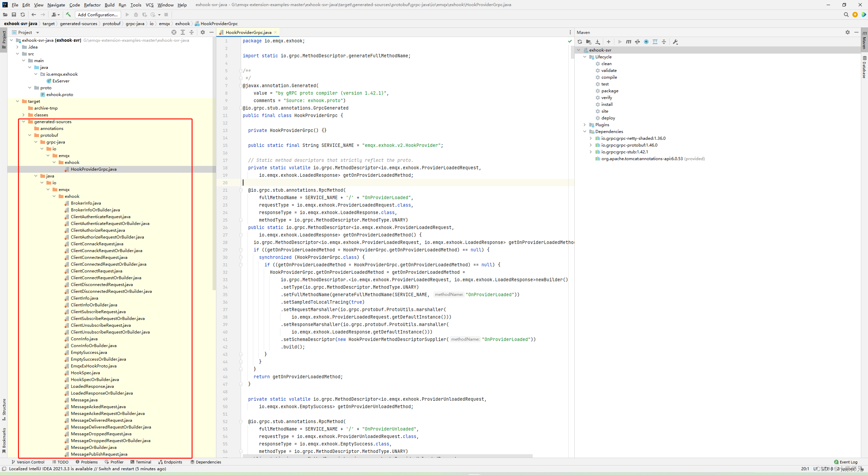Viewport: 868px width, 475px height.
Task: Open the Refactor menu
Action: (x=92, y=5)
